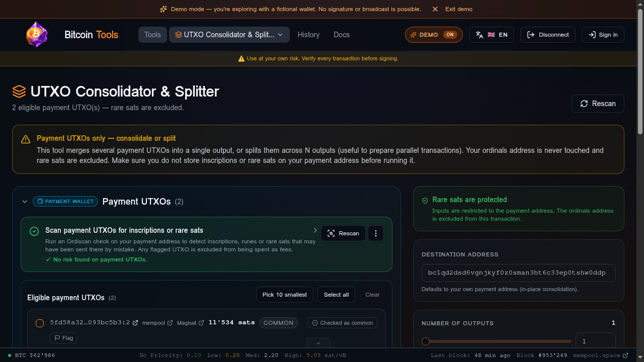Click the Disconnect button
The height and width of the screenshot is (362, 644).
[548, 35]
